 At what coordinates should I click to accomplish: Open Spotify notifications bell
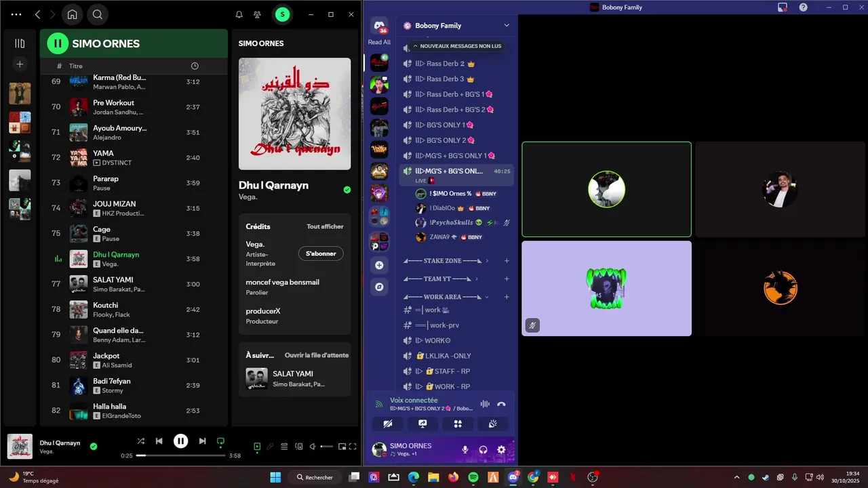click(x=239, y=14)
